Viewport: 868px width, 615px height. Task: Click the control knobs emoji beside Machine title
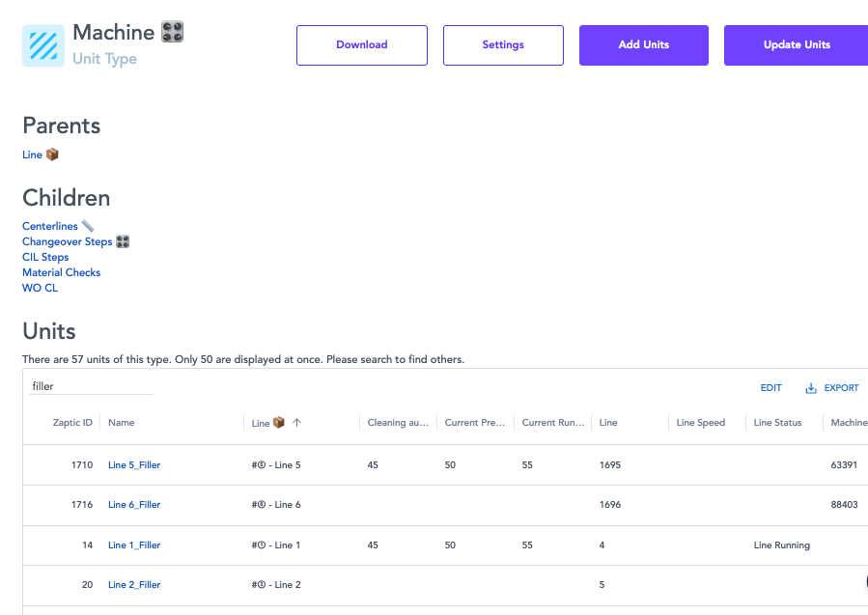click(173, 32)
